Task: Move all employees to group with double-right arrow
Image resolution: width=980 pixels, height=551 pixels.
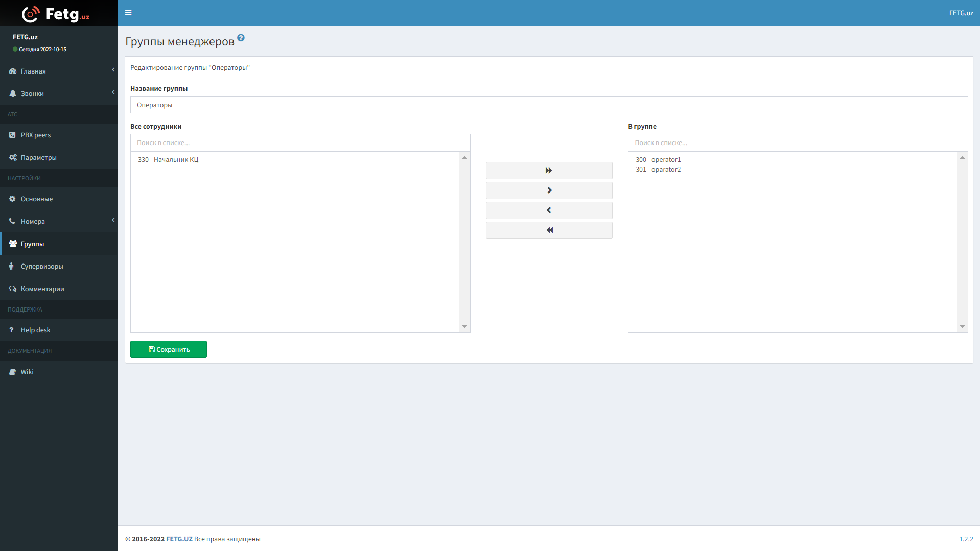Action: point(549,171)
